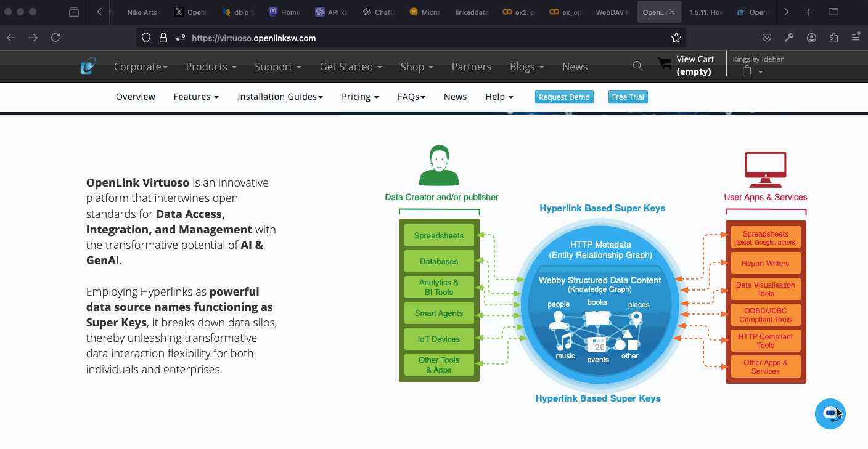Click the padlock site security icon

[x=163, y=38]
